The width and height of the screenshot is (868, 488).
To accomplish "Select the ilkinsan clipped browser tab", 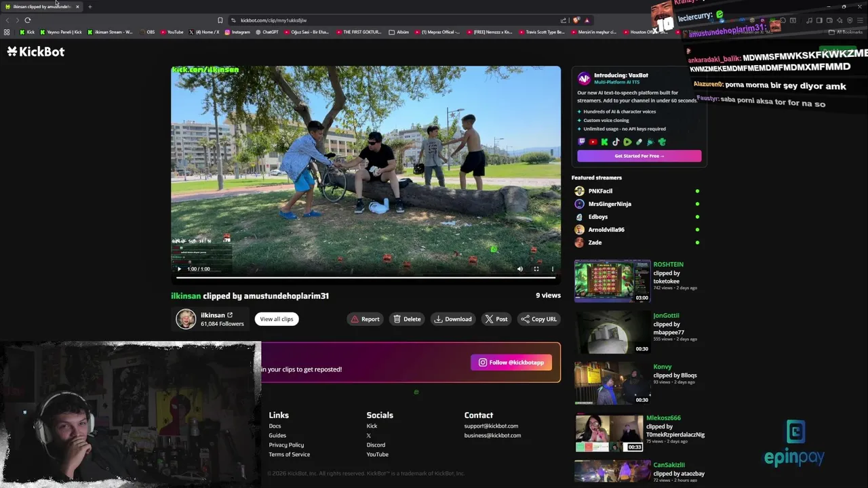I will point(42,7).
